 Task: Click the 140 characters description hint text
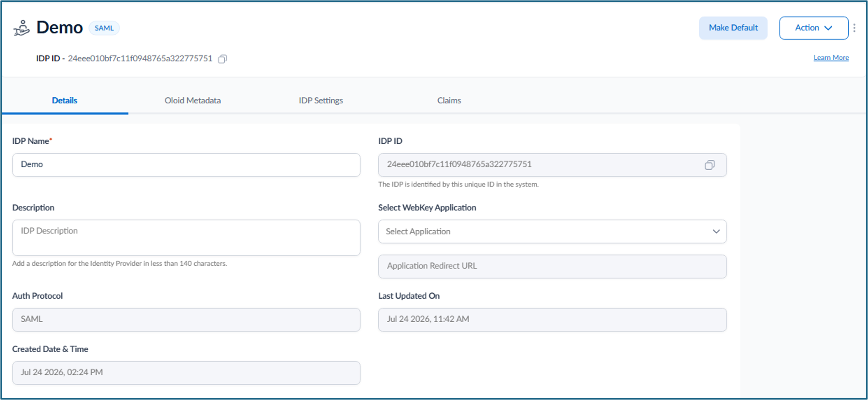[120, 263]
